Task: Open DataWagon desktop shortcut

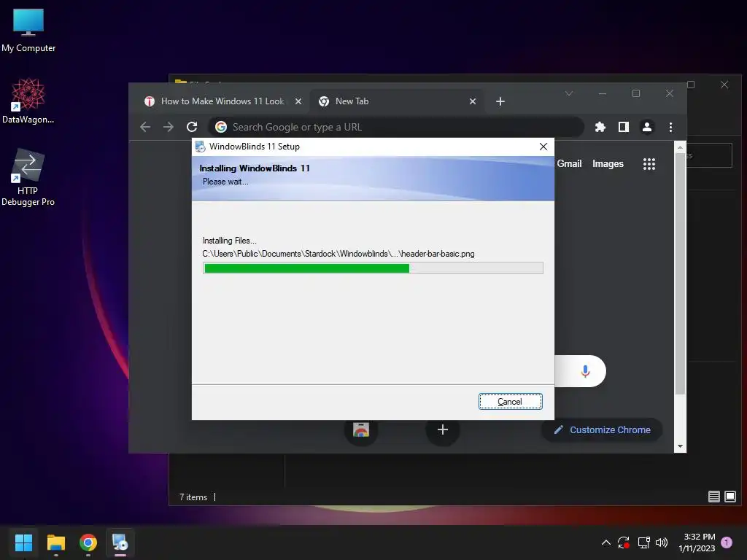Action: 28,101
